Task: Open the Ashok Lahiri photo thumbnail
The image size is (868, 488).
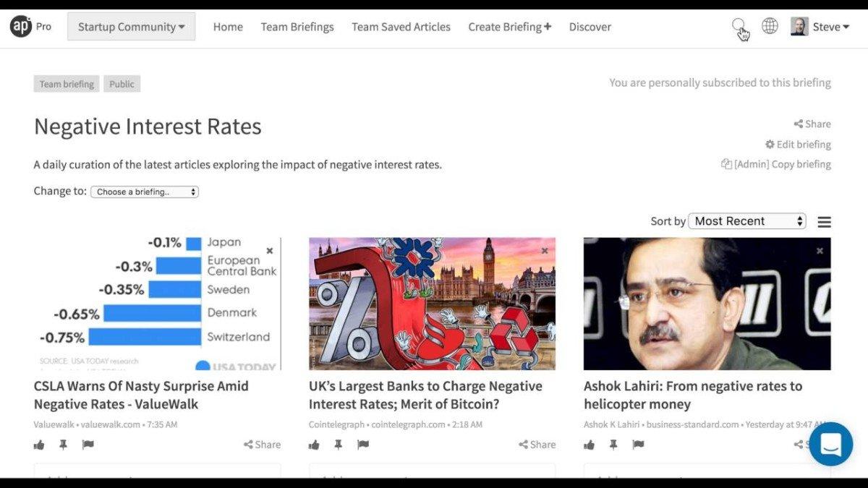Action: pos(707,304)
